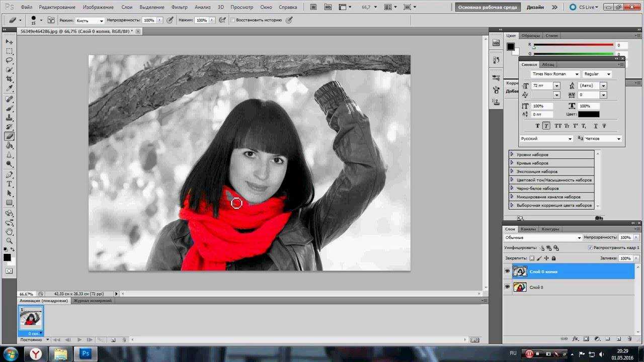
Task: Switch to Дизайн workspace
Action: coord(535,7)
